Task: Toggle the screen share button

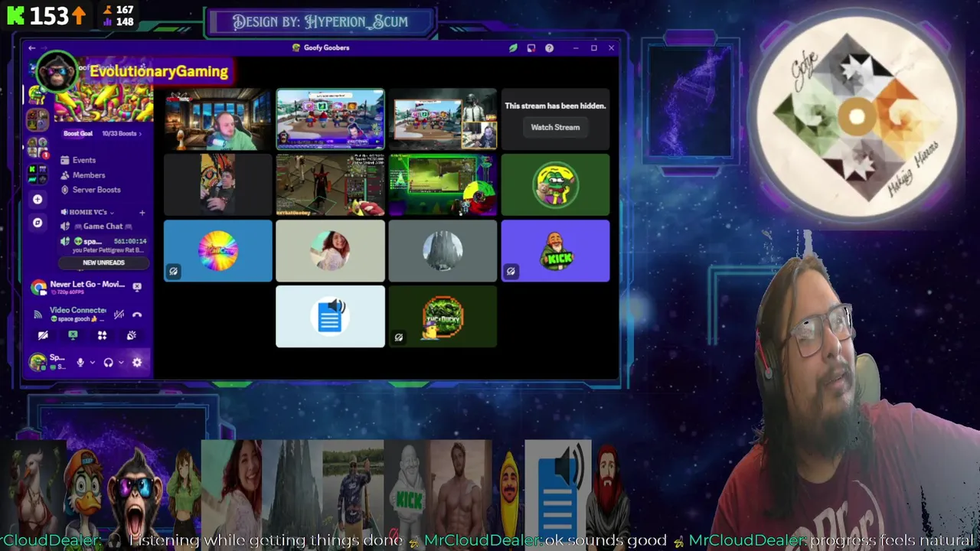Action: coord(73,335)
